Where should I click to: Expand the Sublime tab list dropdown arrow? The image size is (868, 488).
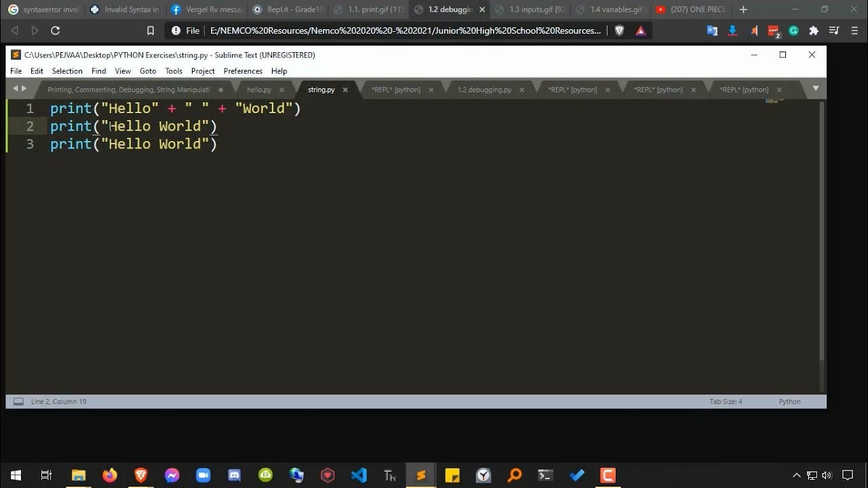pyautogui.click(x=816, y=88)
